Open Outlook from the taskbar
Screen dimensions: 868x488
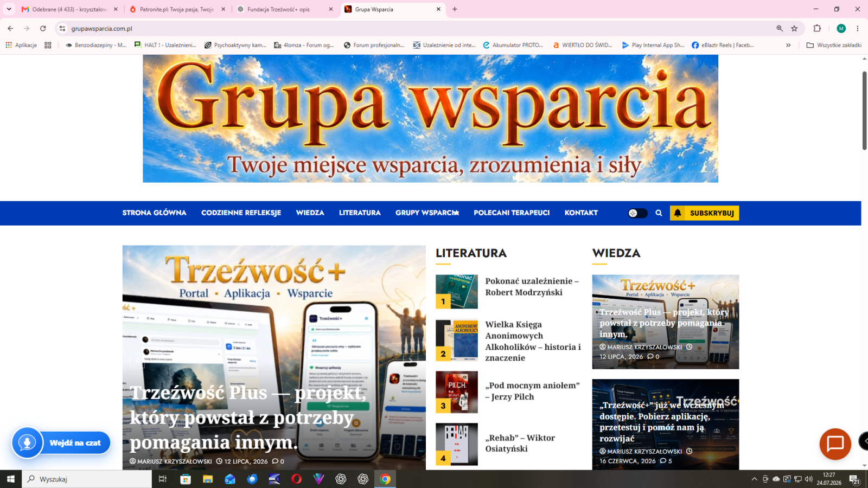[230, 479]
